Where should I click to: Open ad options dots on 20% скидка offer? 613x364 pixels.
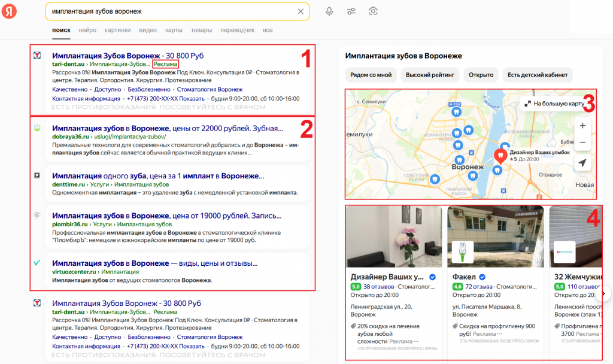click(x=416, y=341)
